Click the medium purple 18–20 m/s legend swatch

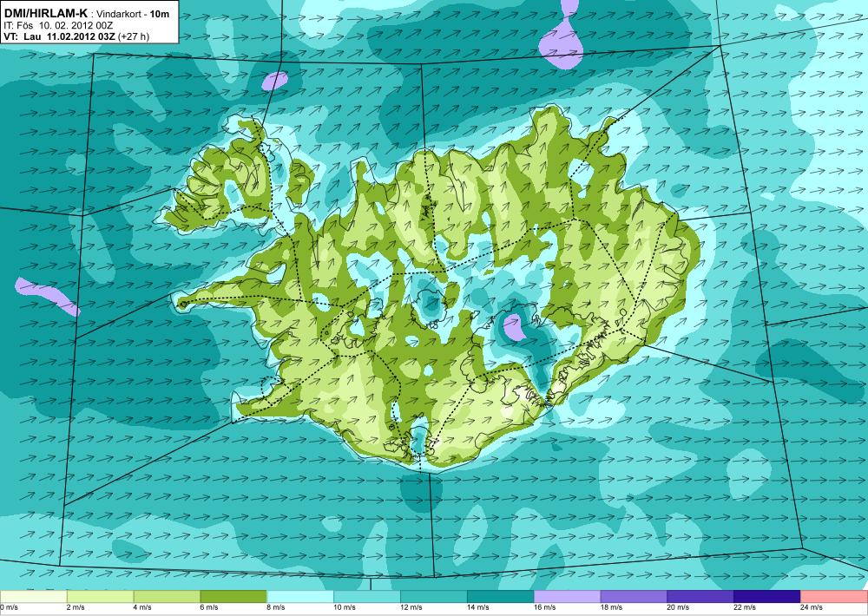(x=634, y=597)
